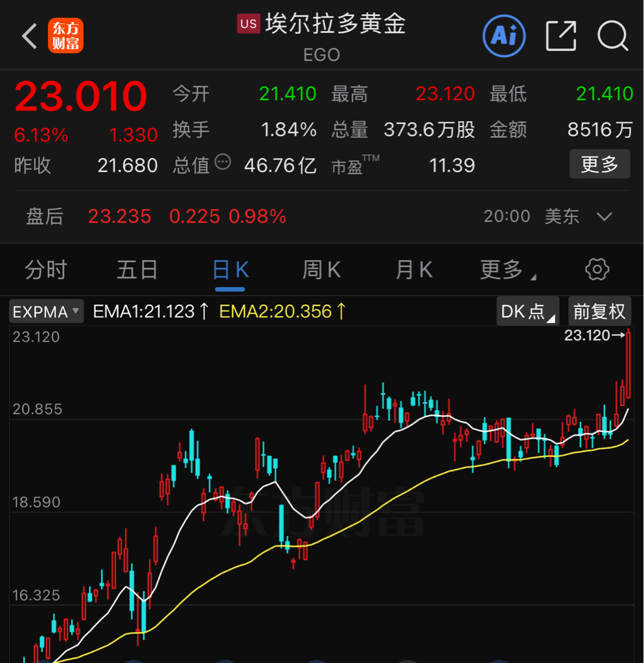Tap the 1.330 price change
644x663 pixels.
[133, 135]
